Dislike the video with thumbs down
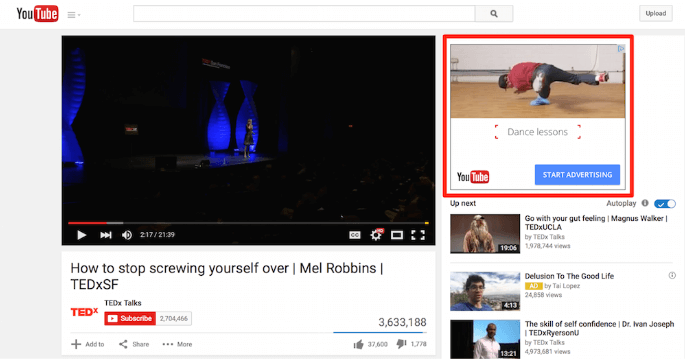The width and height of the screenshot is (685, 361). (401, 344)
